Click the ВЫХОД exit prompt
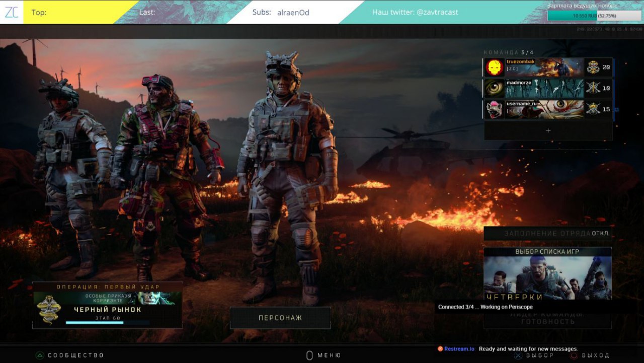The image size is (644, 363). click(595, 355)
